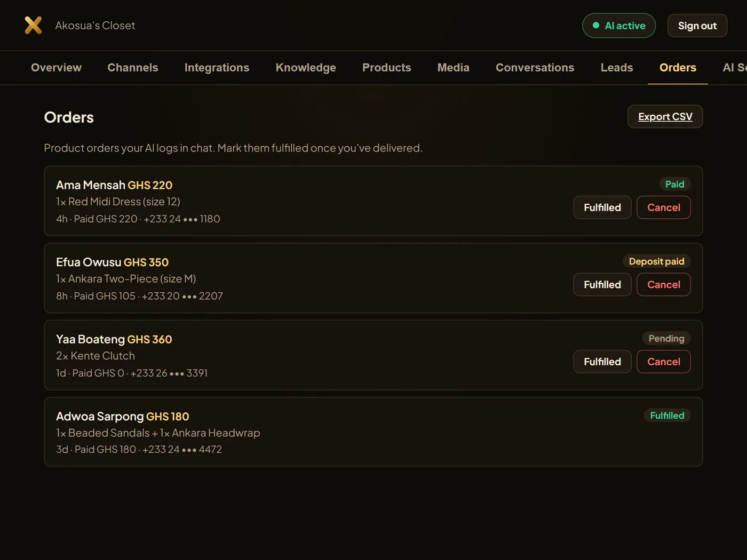Click the phone number ending 2207
This screenshot has width=747, height=560.
182,296
